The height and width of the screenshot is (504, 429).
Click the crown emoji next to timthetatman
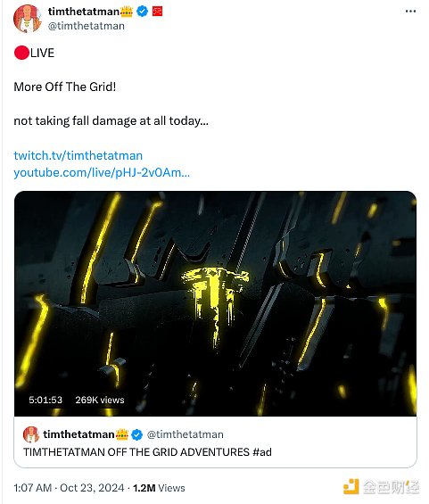point(126,12)
